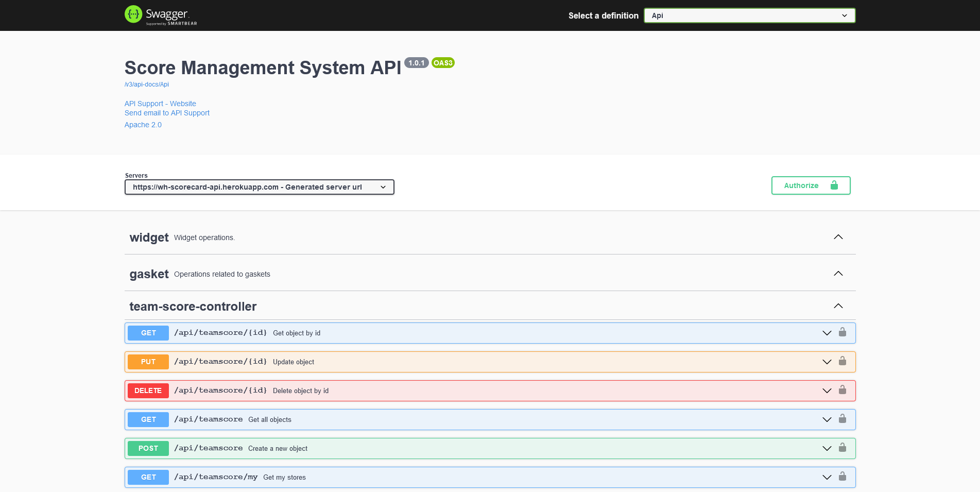
Task: Click the lock icon on GET all objects row
Action: click(843, 419)
